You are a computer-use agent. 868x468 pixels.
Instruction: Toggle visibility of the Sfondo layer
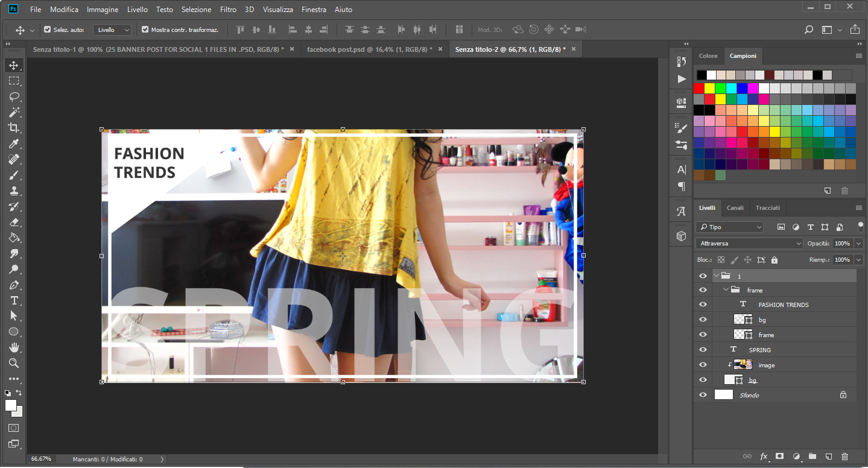click(x=703, y=395)
